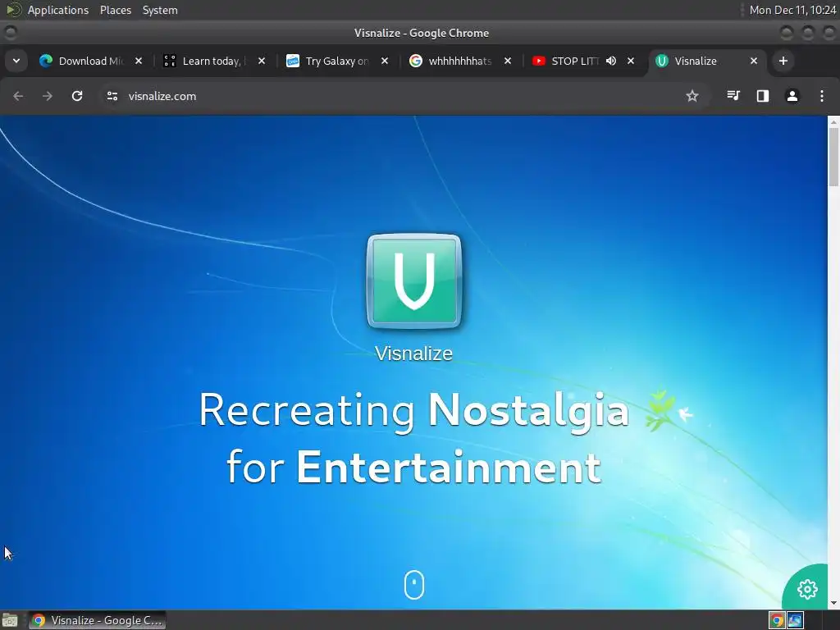Click the Visnalize name under logo

click(x=413, y=354)
